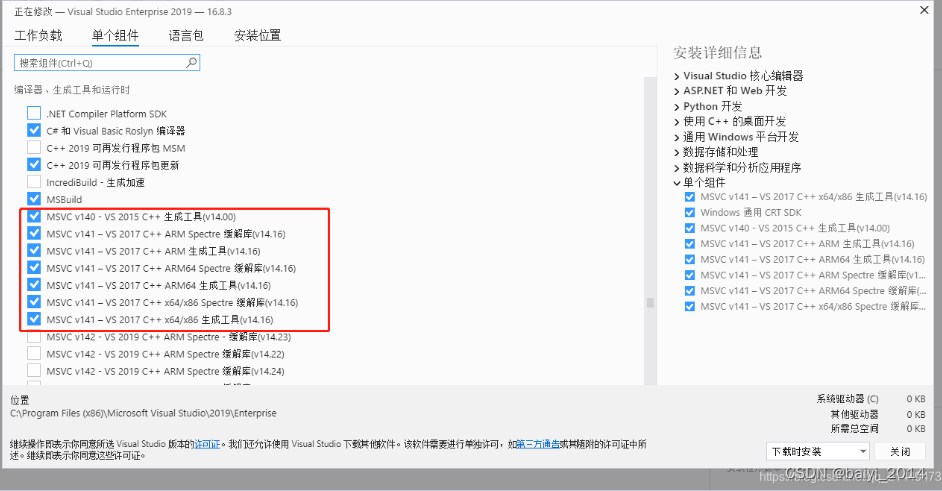This screenshot has height=491, width=942.
Task: Toggle the MSBuild checkbox
Action: point(34,199)
